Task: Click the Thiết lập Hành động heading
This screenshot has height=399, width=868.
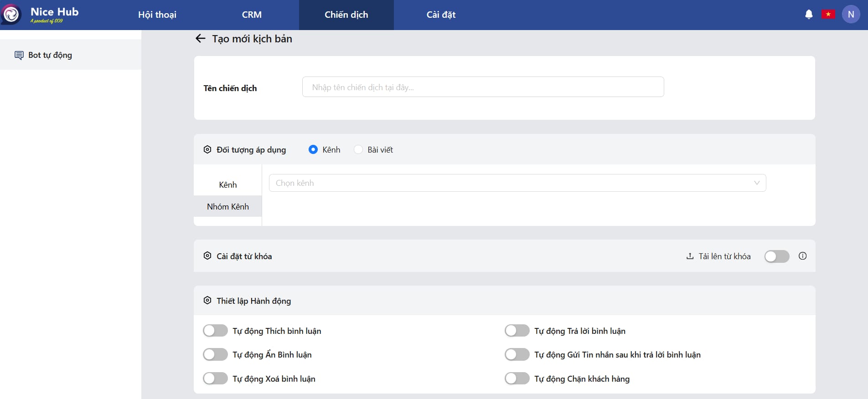Action: tap(253, 301)
